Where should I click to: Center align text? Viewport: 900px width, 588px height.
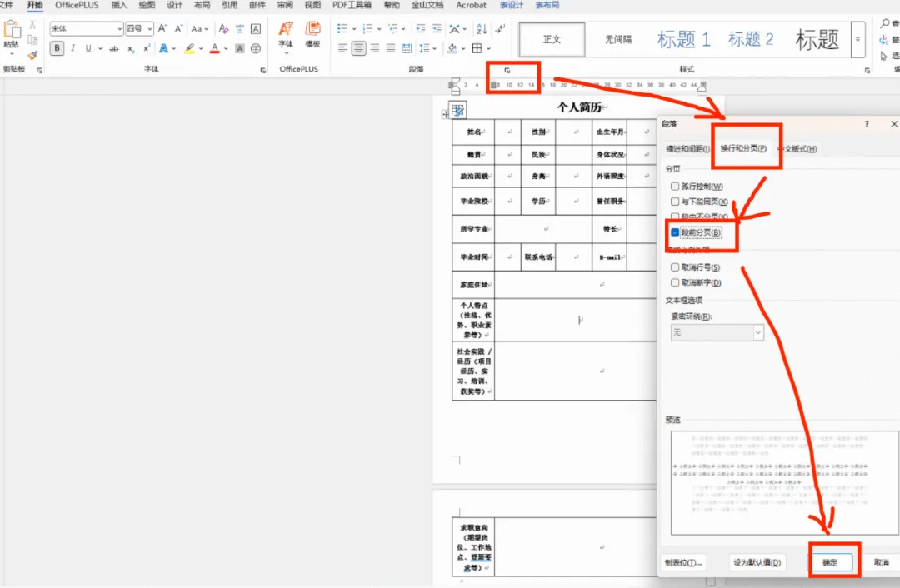point(358,49)
